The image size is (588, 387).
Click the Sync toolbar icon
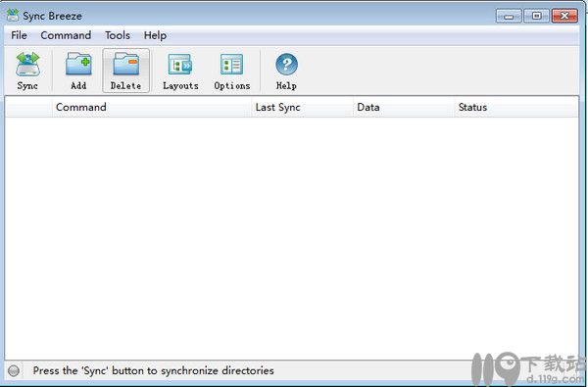[x=27, y=71]
